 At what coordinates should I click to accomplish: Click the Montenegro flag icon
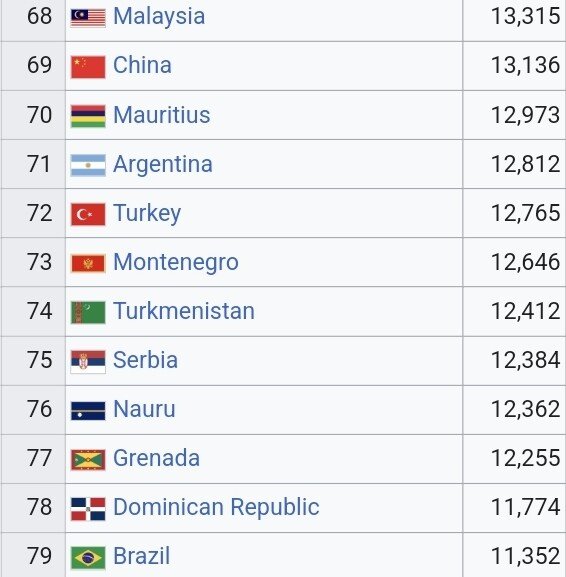pyautogui.click(x=88, y=263)
